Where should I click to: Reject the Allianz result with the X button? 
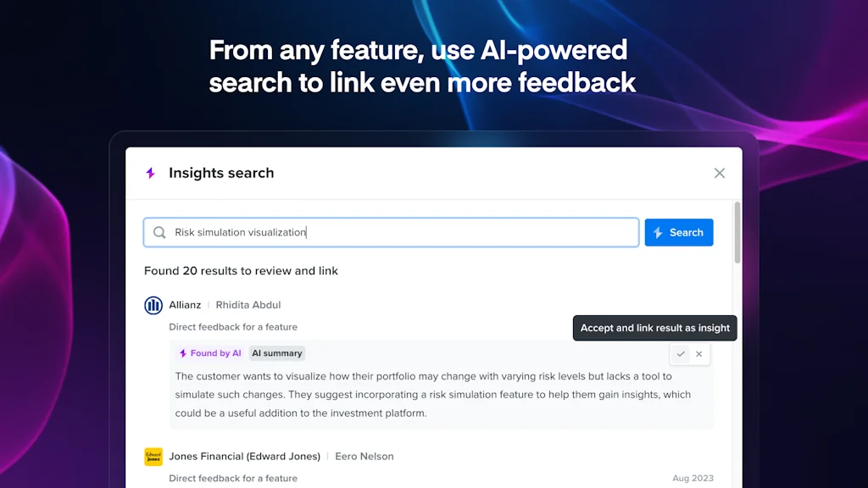(698, 354)
